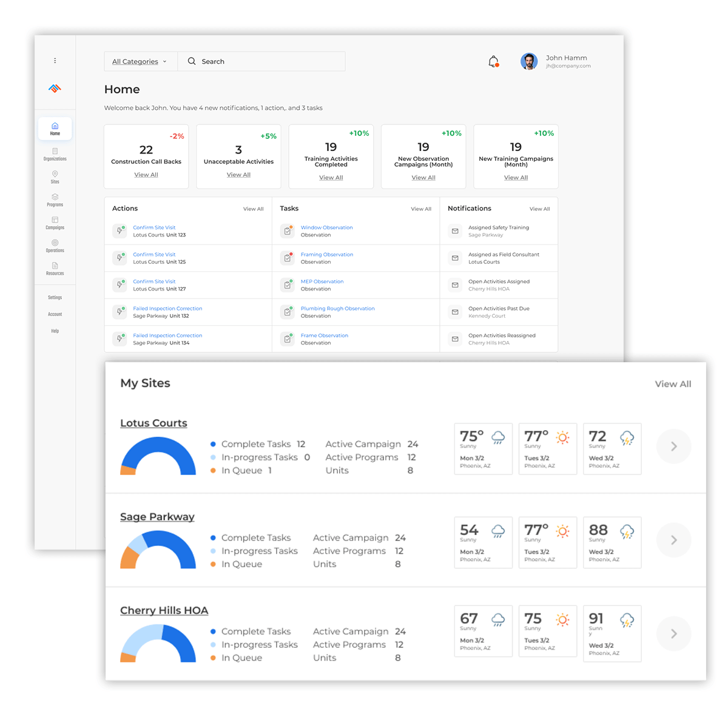Open Organizations in the sidebar

pos(55,154)
